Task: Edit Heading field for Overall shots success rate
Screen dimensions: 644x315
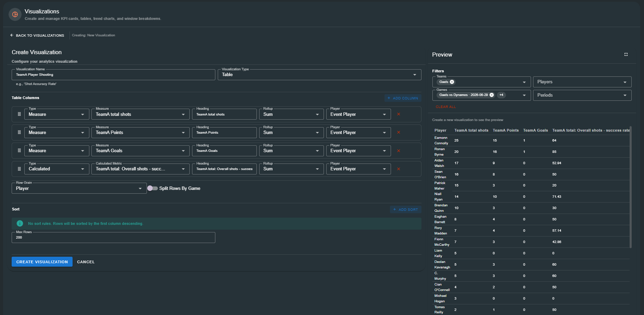Action: [224, 169]
